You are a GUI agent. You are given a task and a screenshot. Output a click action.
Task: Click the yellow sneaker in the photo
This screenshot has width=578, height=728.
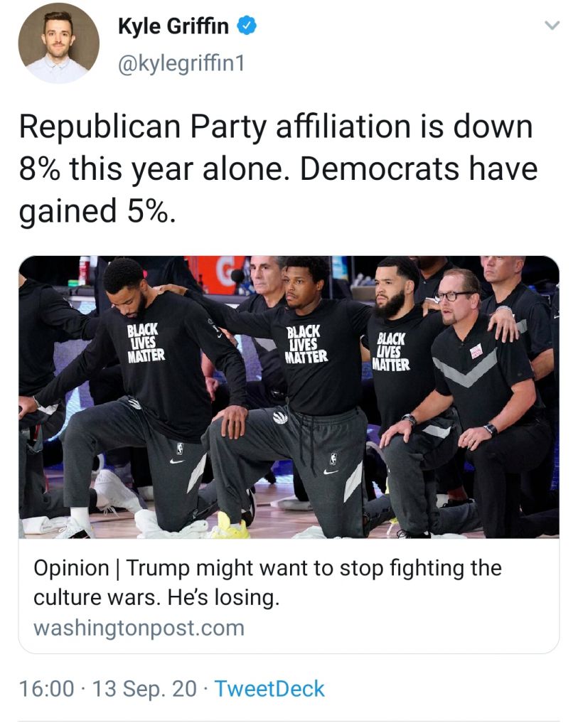tap(231, 525)
